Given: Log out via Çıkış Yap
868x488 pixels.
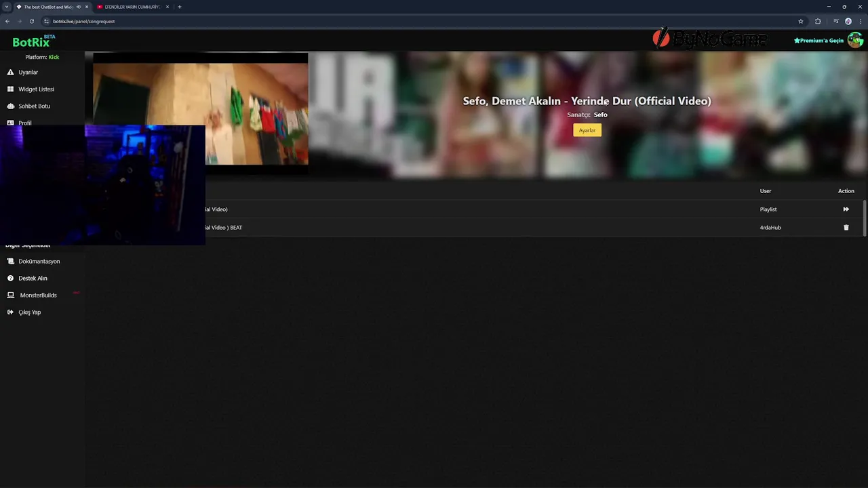Looking at the screenshot, I should point(29,312).
